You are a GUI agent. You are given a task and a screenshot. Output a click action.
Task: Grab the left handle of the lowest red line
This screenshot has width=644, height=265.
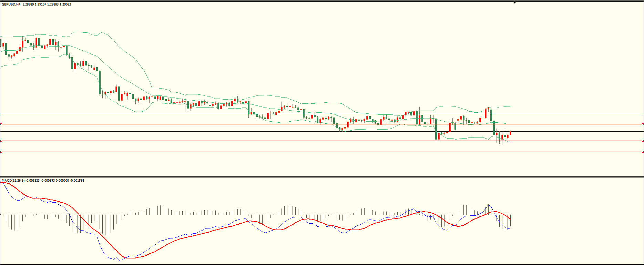point(1,152)
